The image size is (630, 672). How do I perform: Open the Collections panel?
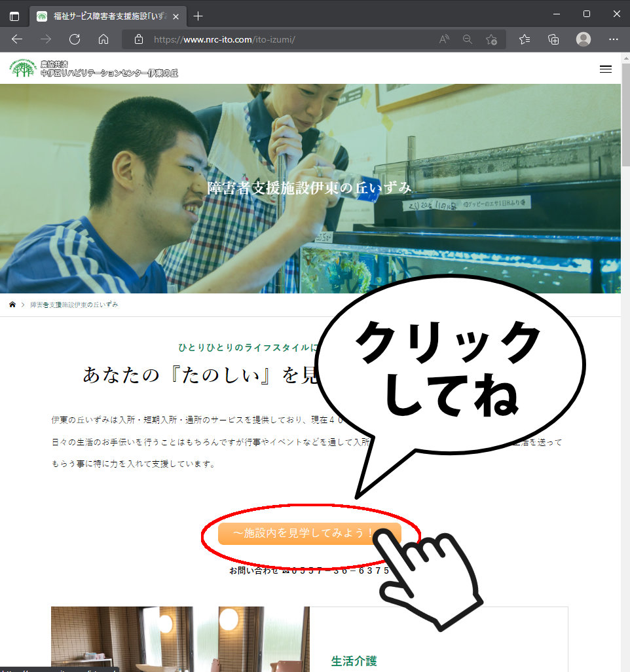pos(553,39)
